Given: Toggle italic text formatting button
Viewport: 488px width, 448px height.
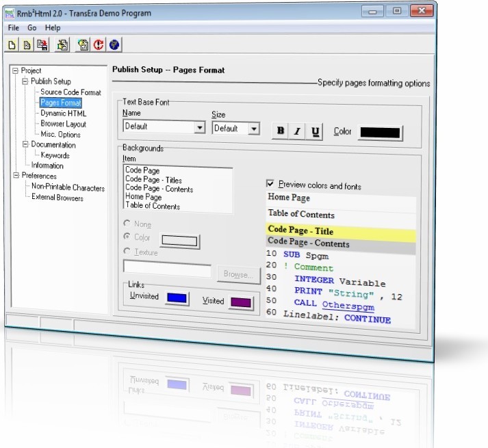Looking at the screenshot, I should click(297, 131).
